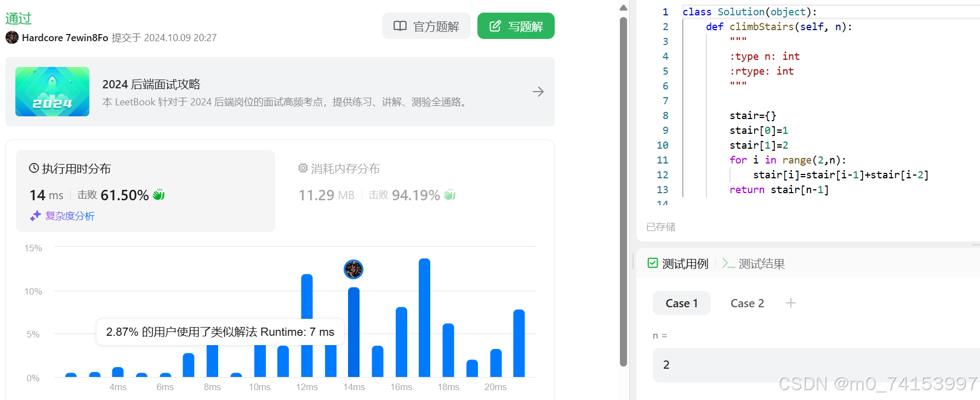This screenshot has width=980, height=400.
Task: Click the chip icon beside 消耗内存分布
Action: (x=303, y=168)
